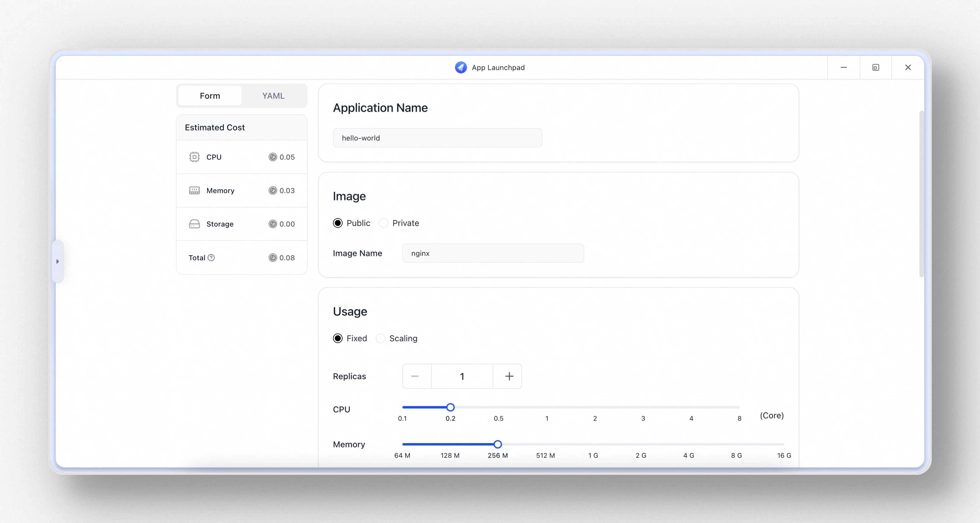This screenshot has width=980, height=523.
Task: Click the help icon next to Total
Action: click(211, 258)
